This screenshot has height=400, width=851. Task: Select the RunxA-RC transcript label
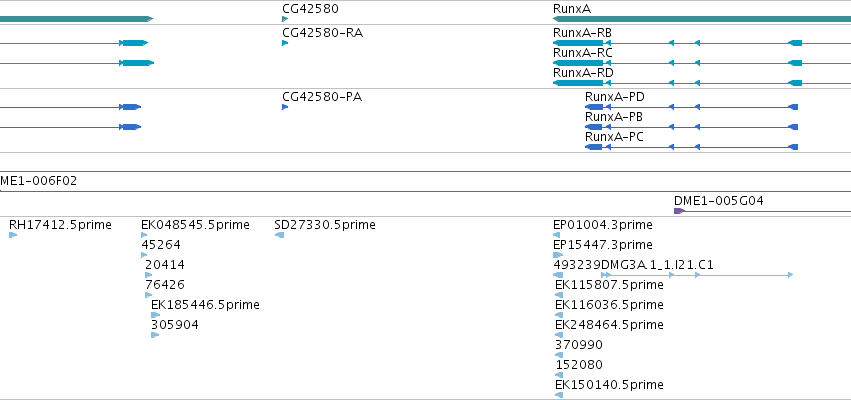coord(582,53)
